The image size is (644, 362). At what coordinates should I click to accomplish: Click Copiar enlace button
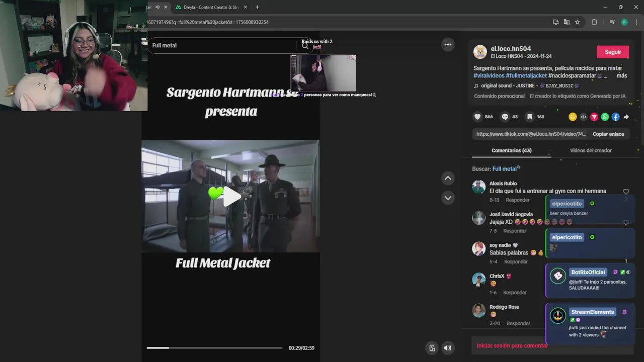coord(608,134)
